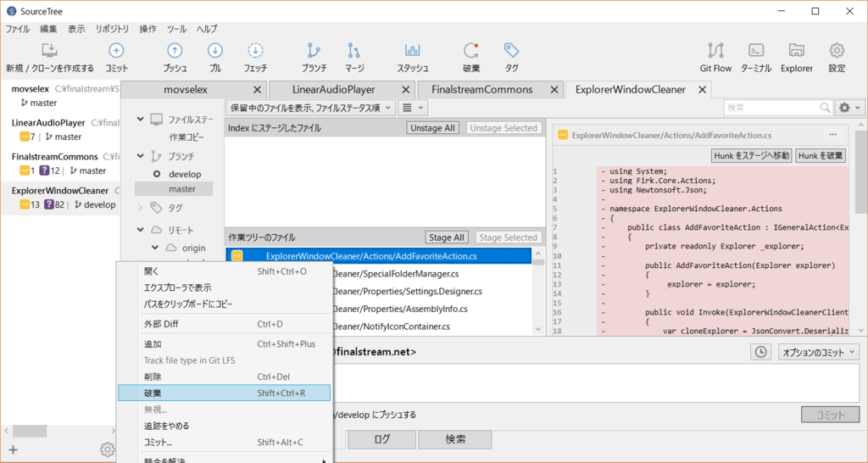Image resolution: width=868 pixels, height=463 pixels.
Task: Choose エクスプローラで表示 in the context menu
Action: click(224, 288)
